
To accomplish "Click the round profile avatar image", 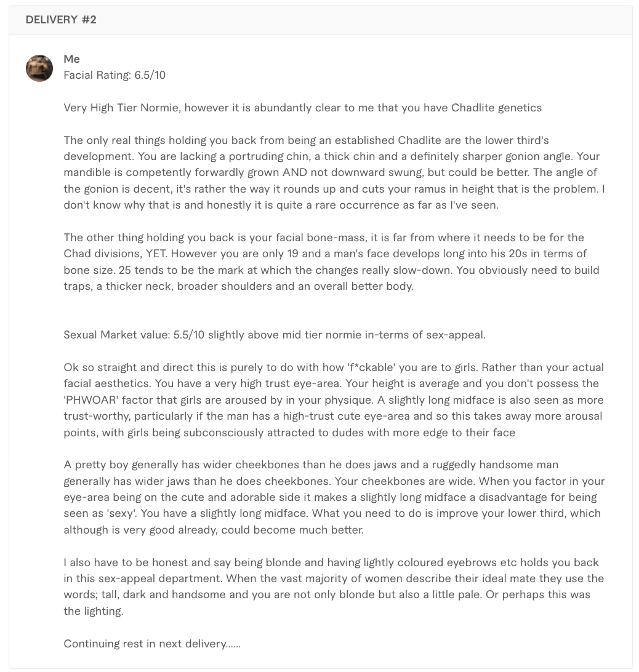I will pyautogui.click(x=39, y=68).
